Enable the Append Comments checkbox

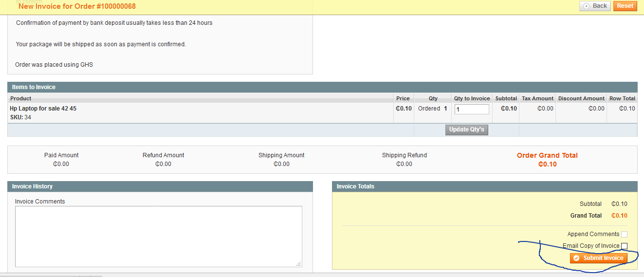[x=624, y=234]
